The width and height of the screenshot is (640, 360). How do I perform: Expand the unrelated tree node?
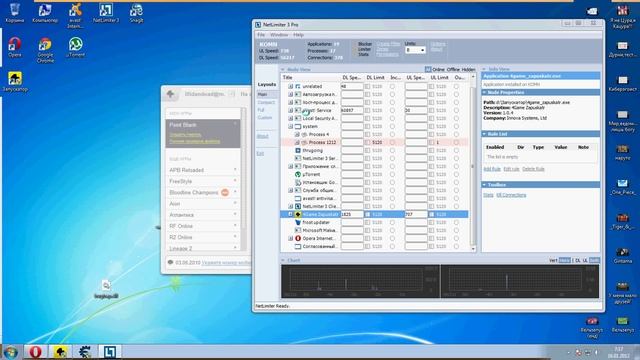[291, 87]
